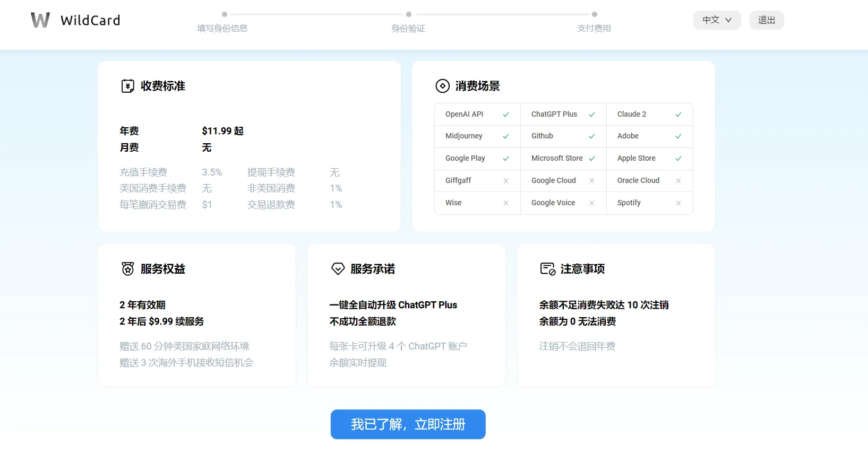Click the X mark next to Google Cloud
The width and height of the screenshot is (868, 454).
click(592, 181)
